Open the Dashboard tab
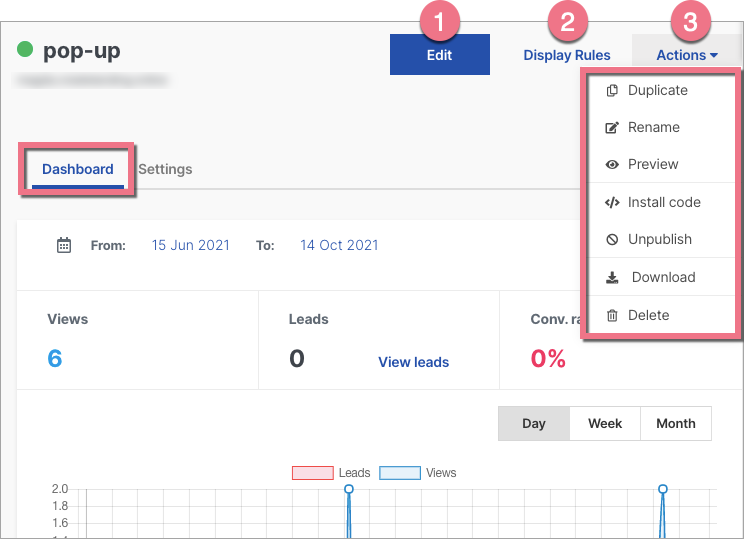Image resolution: width=744 pixels, height=539 pixels. click(x=78, y=169)
